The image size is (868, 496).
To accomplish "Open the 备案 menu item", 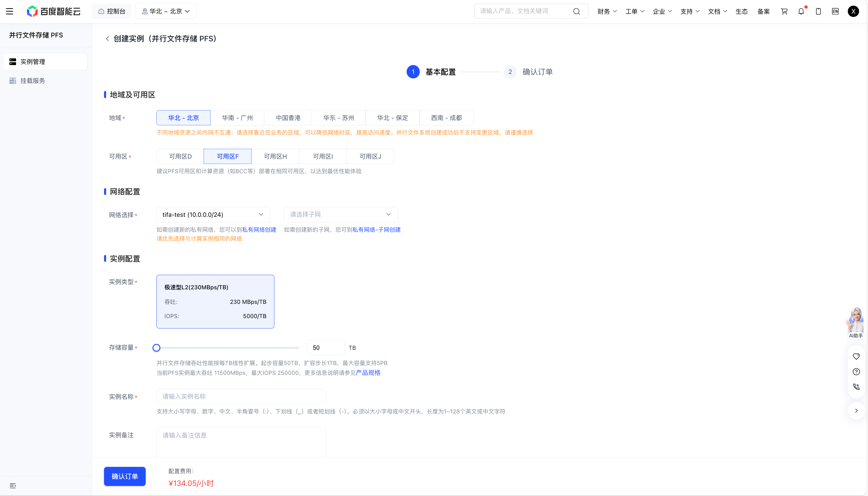I will 763,11.
